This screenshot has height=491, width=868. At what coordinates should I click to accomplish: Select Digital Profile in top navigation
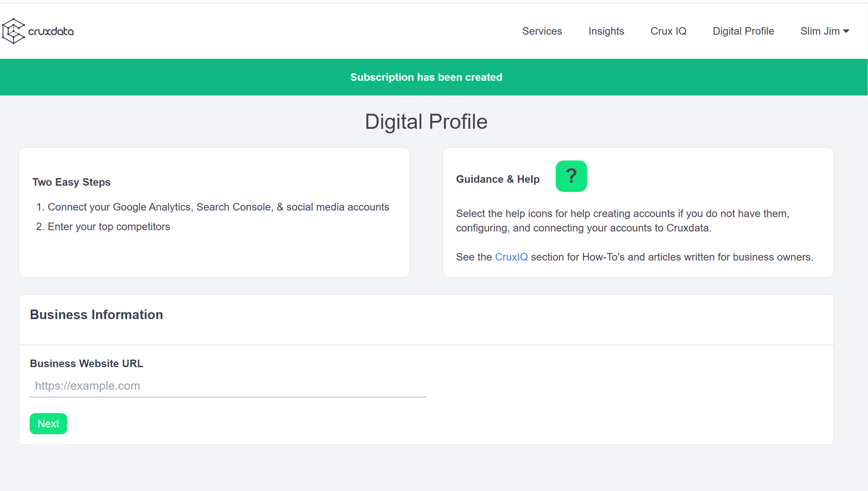[x=743, y=31]
